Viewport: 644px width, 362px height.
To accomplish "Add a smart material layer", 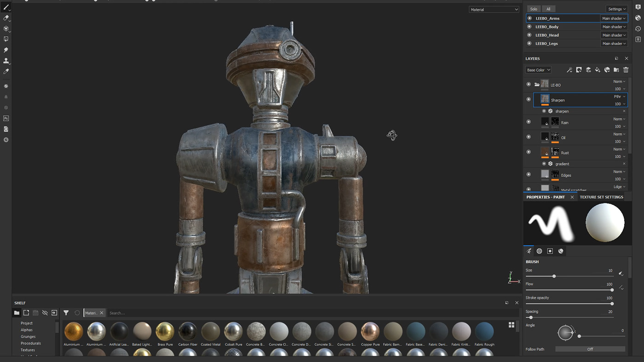I will (607, 70).
